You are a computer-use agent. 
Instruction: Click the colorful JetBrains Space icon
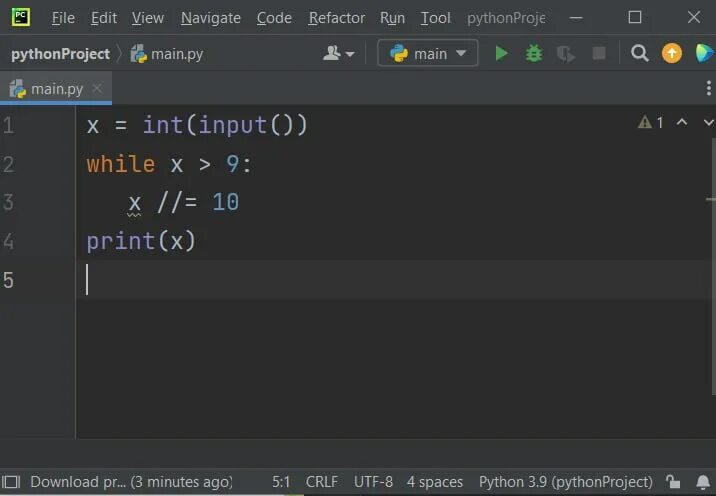pyautogui.click(x=705, y=53)
